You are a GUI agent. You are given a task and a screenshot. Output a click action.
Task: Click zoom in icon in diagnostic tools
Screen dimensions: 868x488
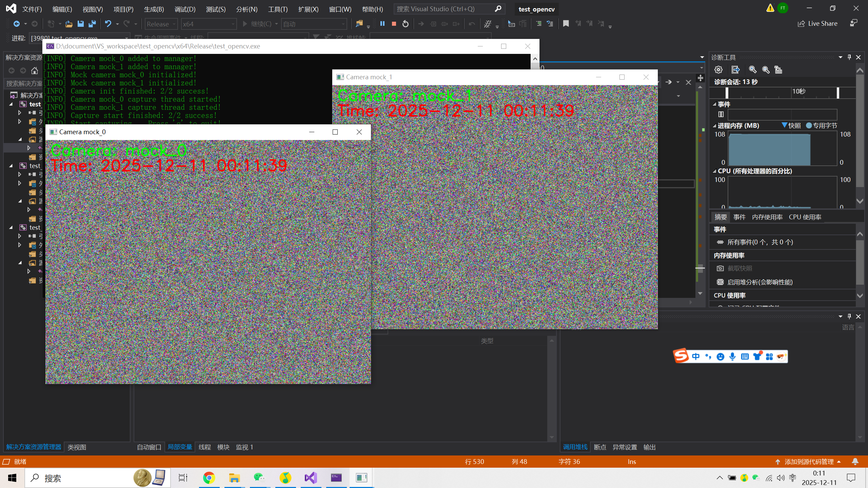(x=752, y=70)
